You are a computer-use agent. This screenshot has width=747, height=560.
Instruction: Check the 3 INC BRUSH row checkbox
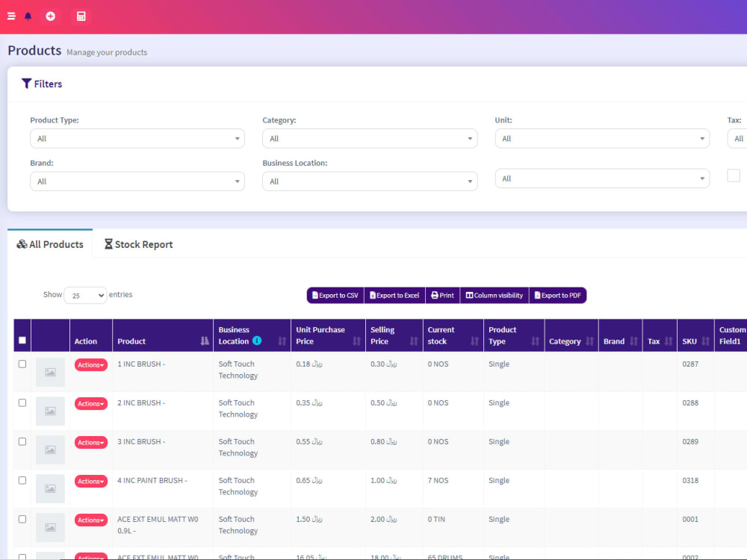(x=22, y=441)
